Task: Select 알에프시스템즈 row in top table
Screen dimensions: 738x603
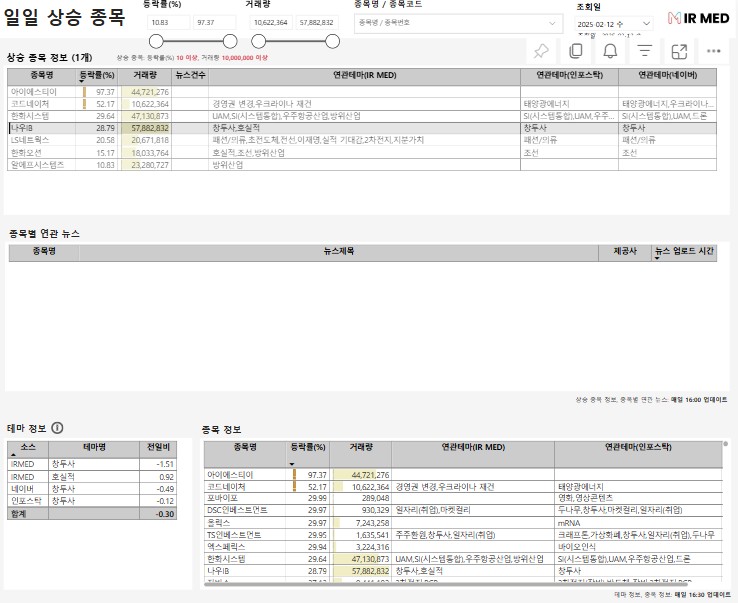Action: [362, 165]
